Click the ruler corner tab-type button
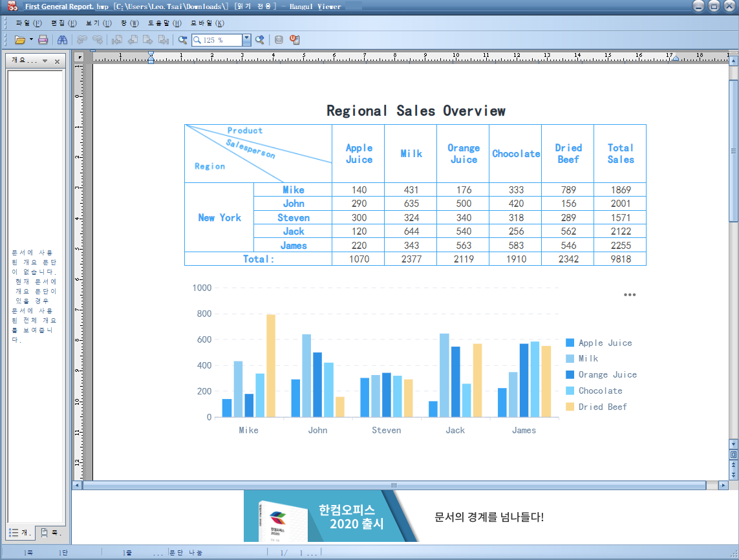Viewport: 739px width, 560px height. (x=79, y=58)
